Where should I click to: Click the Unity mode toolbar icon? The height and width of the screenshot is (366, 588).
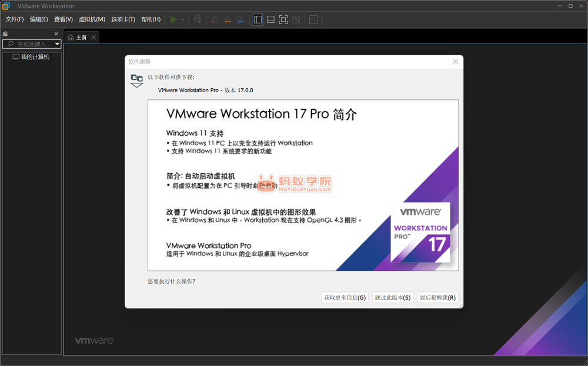(296, 19)
